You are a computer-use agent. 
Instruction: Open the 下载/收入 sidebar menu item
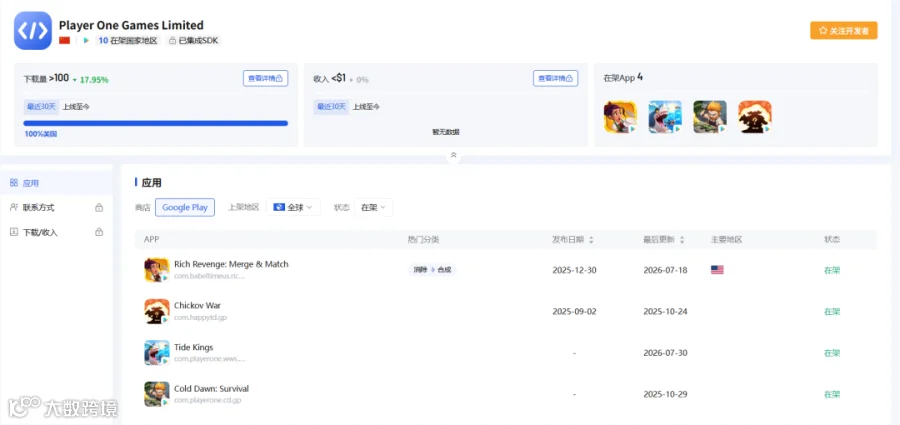[56, 233]
